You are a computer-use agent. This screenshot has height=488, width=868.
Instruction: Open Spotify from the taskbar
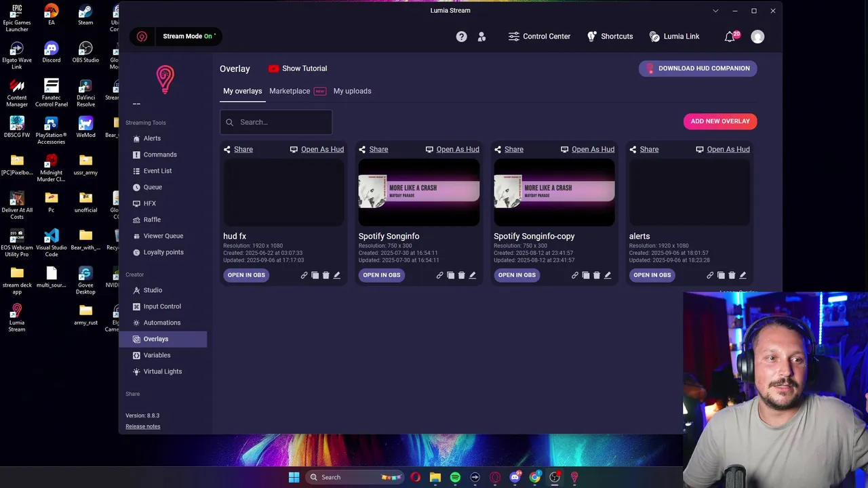point(455,477)
